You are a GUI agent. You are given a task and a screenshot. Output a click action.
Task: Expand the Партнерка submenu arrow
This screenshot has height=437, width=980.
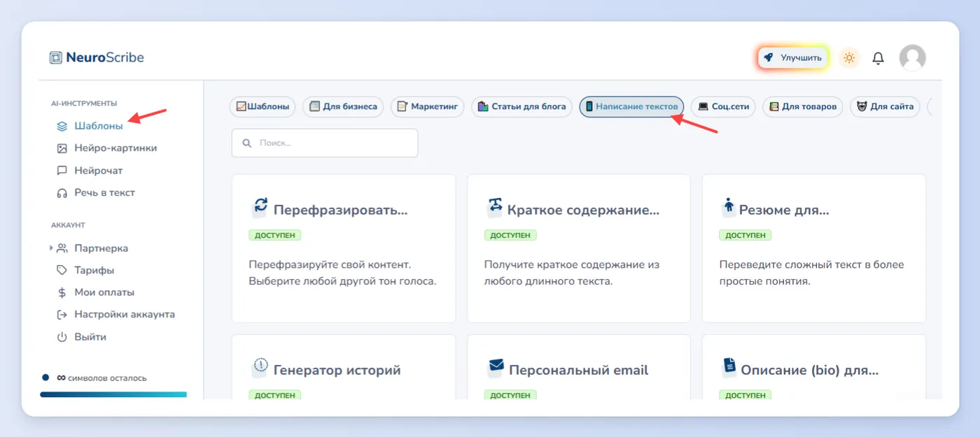(51, 248)
